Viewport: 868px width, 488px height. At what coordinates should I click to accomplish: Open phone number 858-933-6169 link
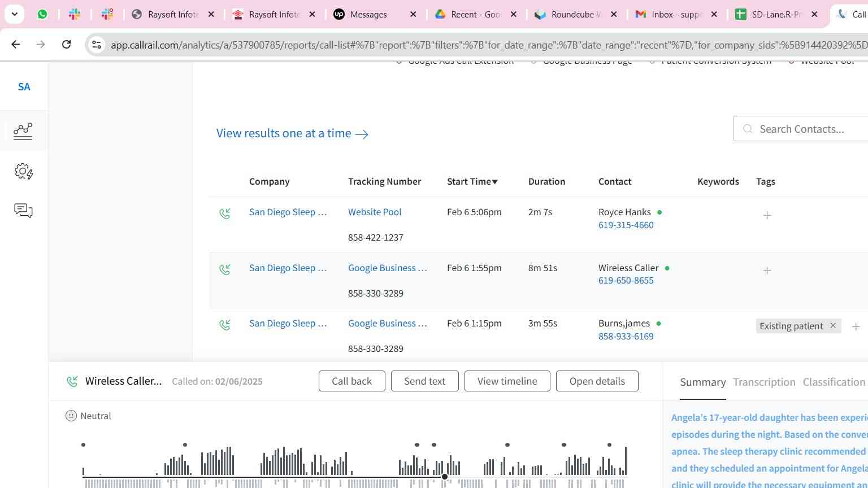[626, 337]
